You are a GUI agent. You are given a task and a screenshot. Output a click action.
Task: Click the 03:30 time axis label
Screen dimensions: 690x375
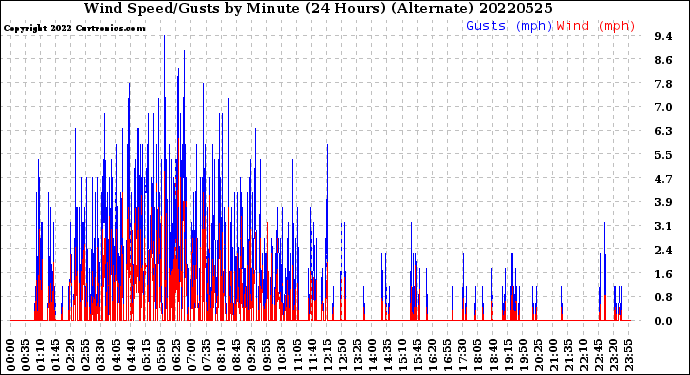click(x=101, y=355)
